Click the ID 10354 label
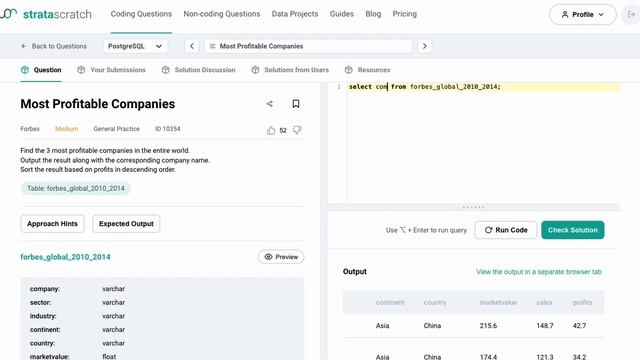 coord(167,129)
